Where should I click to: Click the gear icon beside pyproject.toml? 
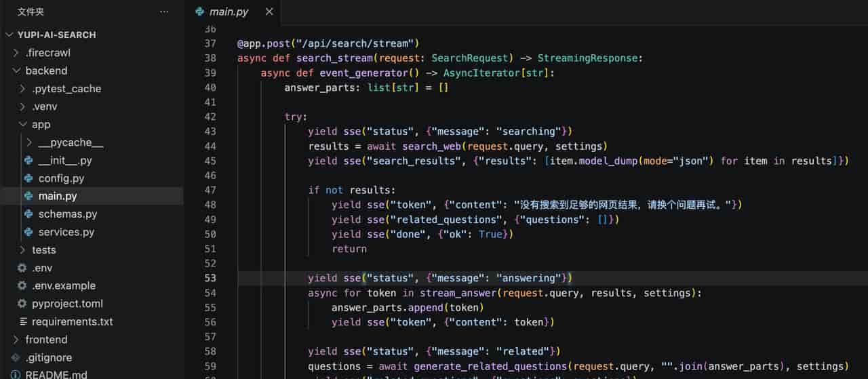(22, 304)
